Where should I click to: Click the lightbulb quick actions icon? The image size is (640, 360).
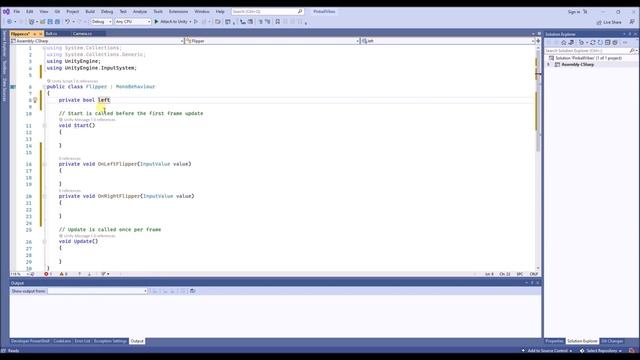[x=35, y=100]
